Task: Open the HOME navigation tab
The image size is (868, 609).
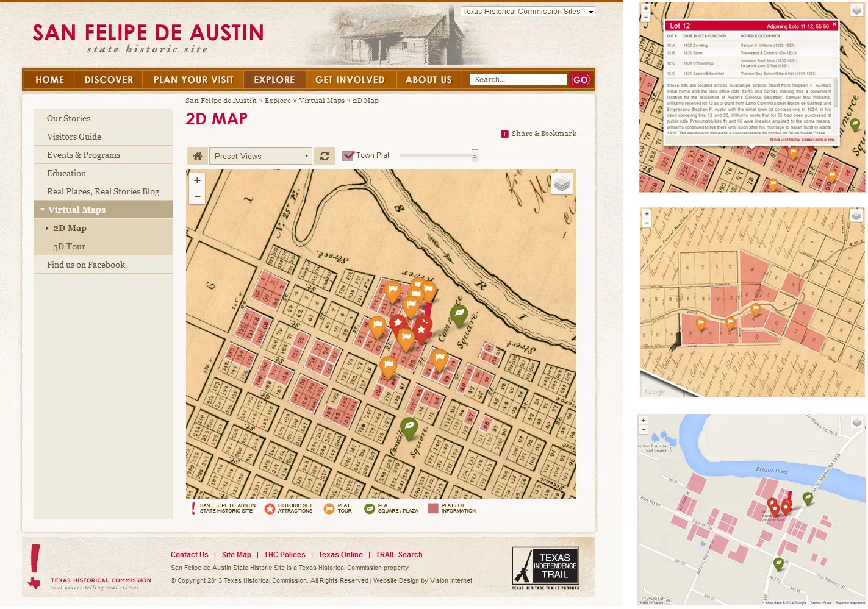Action: point(49,80)
